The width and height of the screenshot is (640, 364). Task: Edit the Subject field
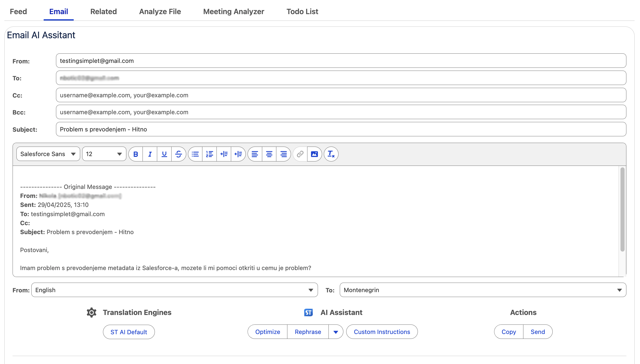pos(341,129)
